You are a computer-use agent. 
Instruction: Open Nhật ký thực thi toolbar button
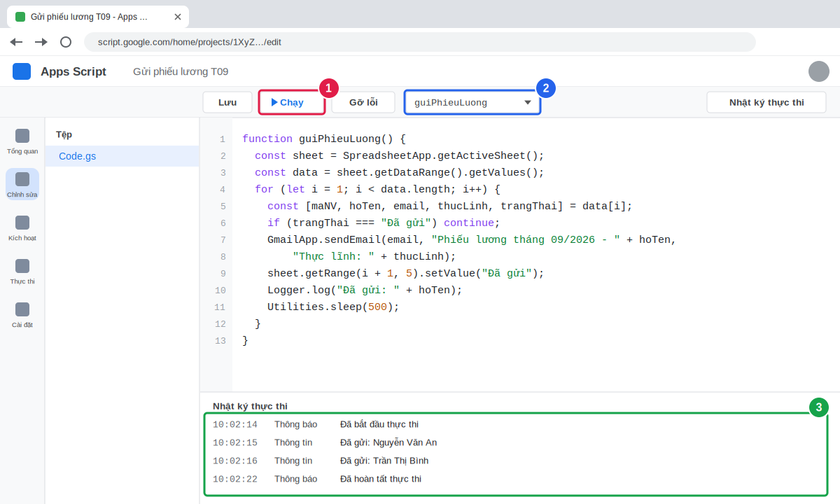(766, 102)
